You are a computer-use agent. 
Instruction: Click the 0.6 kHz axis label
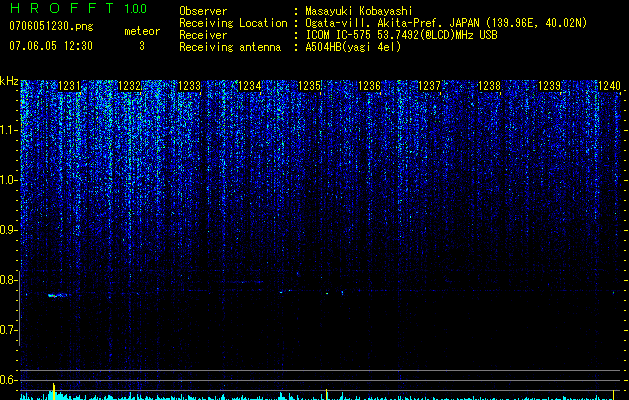(8, 380)
